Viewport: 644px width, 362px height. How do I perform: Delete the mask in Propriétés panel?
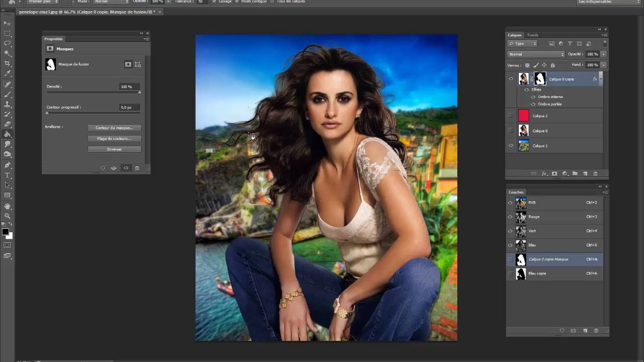point(137,168)
